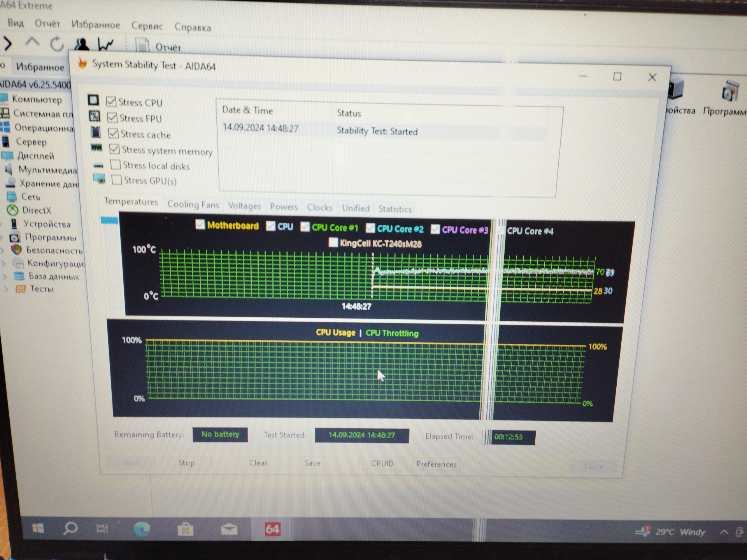Open Microsoft Store from taskbar
Viewport: 747px width, 560px height.
point(186,529)
